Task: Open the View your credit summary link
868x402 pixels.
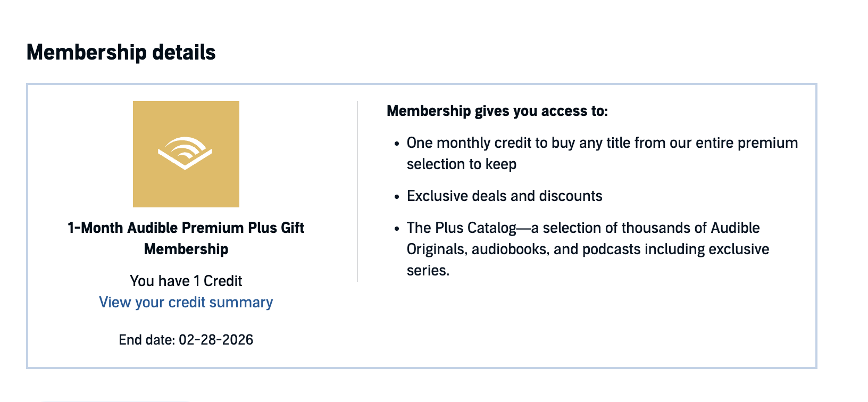Action: pyautogui.click(x=186, y=302)
